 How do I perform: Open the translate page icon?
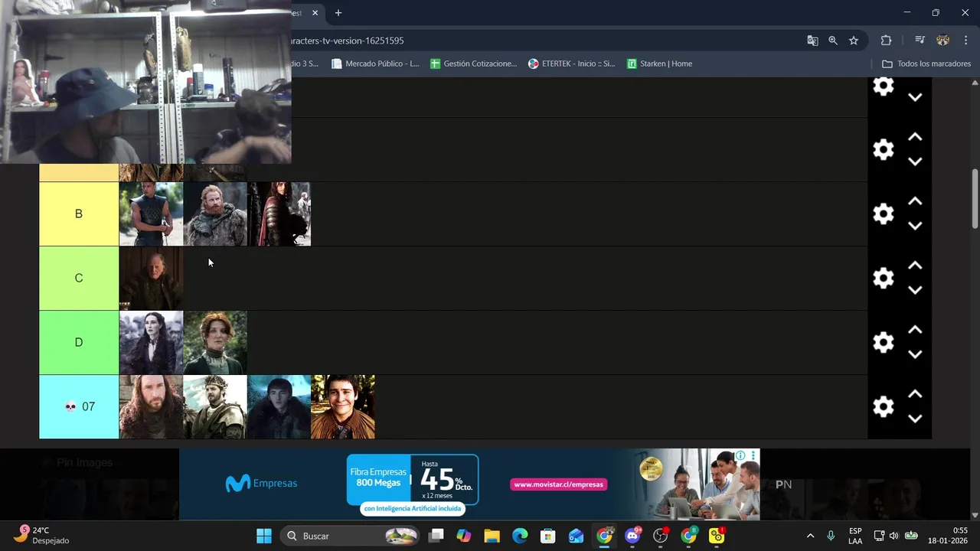812,41
